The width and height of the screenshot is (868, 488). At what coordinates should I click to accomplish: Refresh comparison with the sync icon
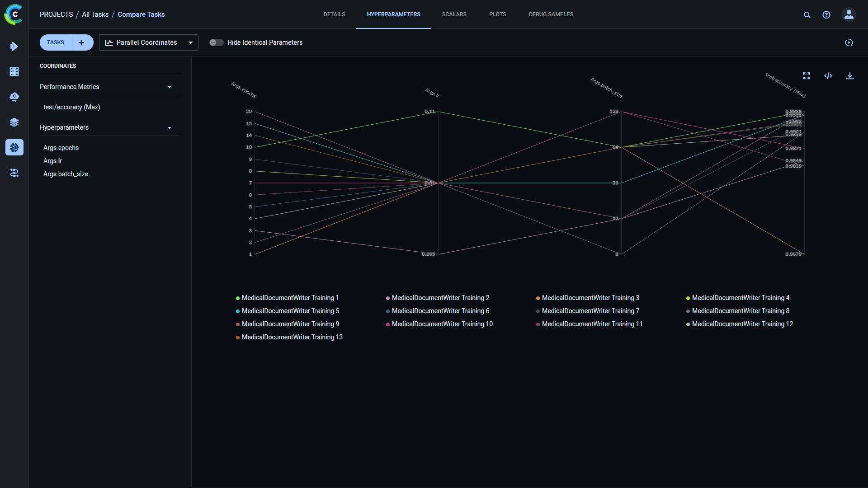click(849, 42)
